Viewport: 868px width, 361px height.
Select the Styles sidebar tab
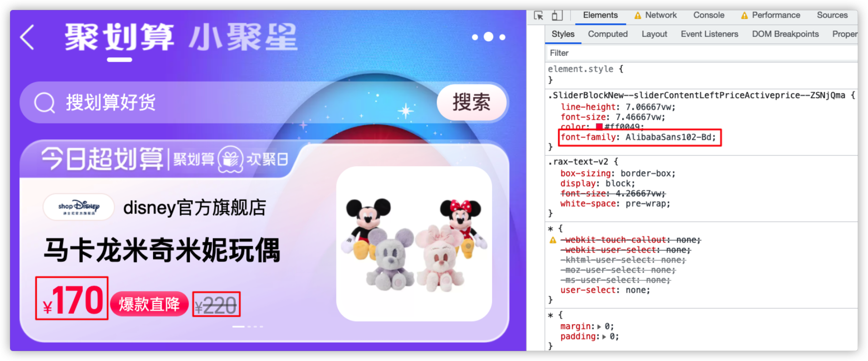click(563, 34)
